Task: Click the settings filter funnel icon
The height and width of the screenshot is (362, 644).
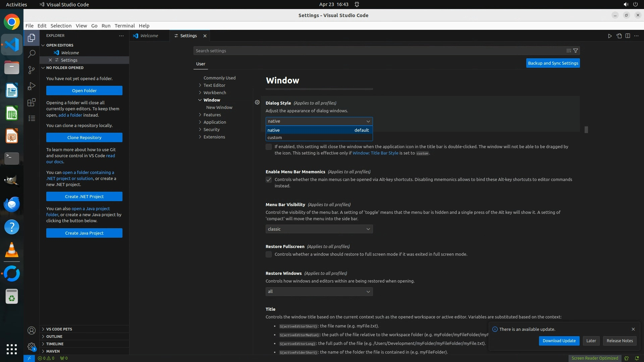Action: click(576, 51)
